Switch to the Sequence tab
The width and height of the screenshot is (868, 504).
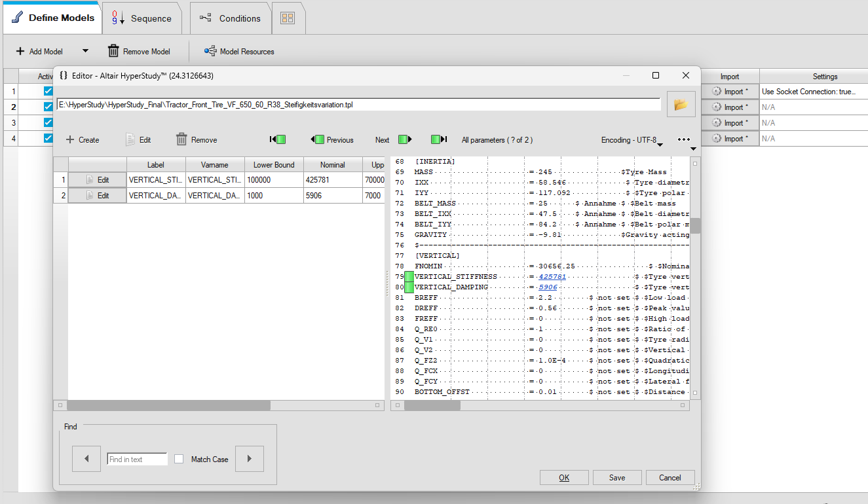pyautogui.click(x=142, y=18)
